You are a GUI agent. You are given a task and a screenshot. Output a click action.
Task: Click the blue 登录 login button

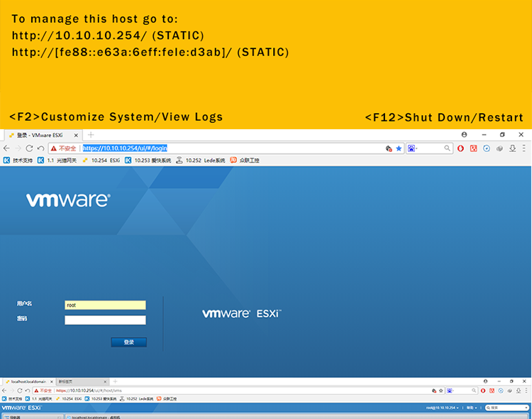[x=129, y=342]
